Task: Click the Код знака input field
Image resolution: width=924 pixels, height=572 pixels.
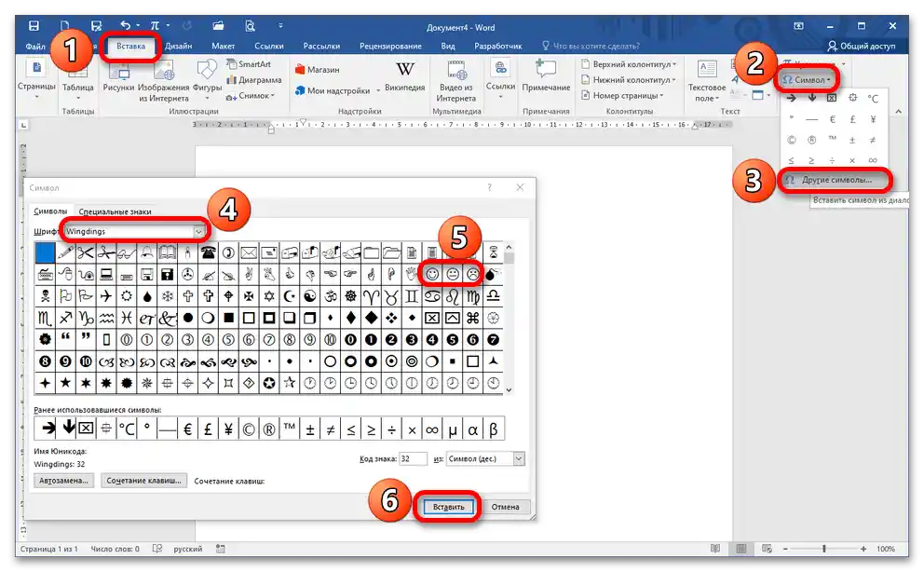Action: 413,459
